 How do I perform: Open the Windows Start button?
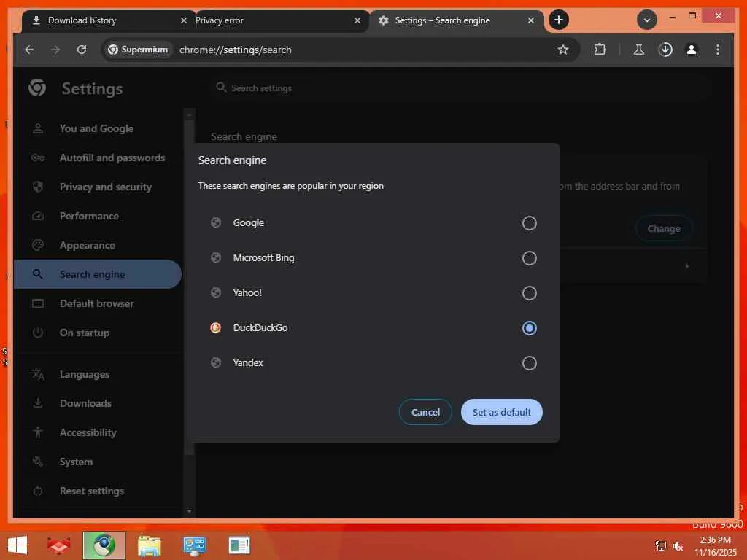coord(18,545)
